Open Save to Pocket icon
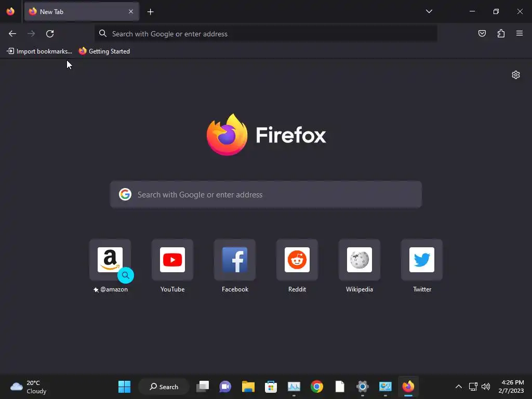Viewport: 532px width, 399px height. point(482,33)
